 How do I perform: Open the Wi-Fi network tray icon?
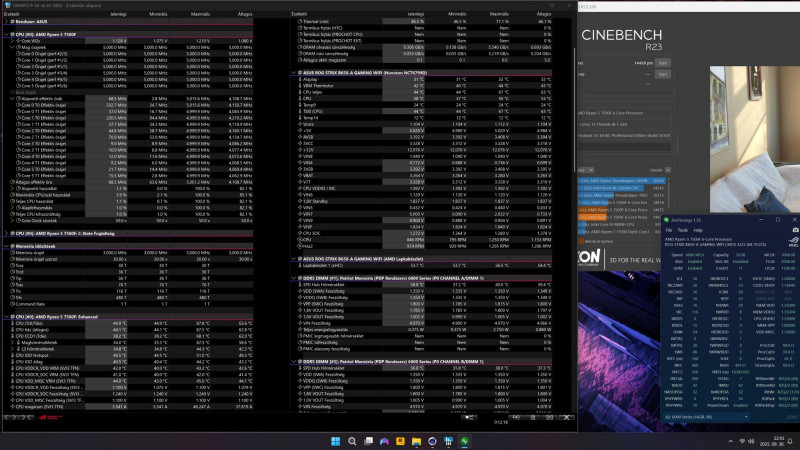(742, 441)
